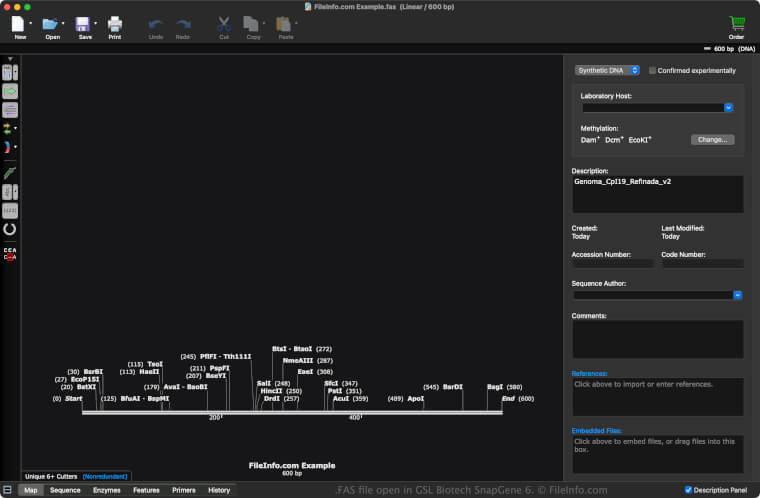This screenshot has width=760, height=498.
Task: Click the methylation Change... button
Action: point(712,140)
